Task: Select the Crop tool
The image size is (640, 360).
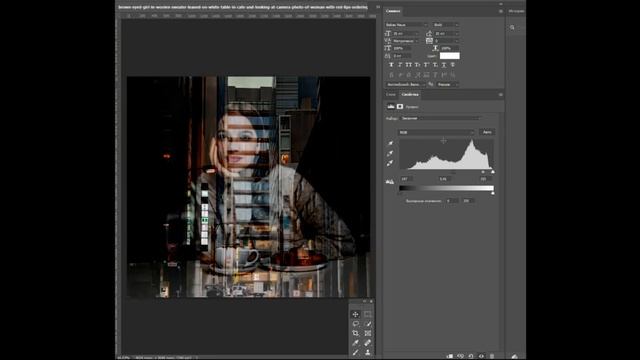Action: (x=355, y=333)
